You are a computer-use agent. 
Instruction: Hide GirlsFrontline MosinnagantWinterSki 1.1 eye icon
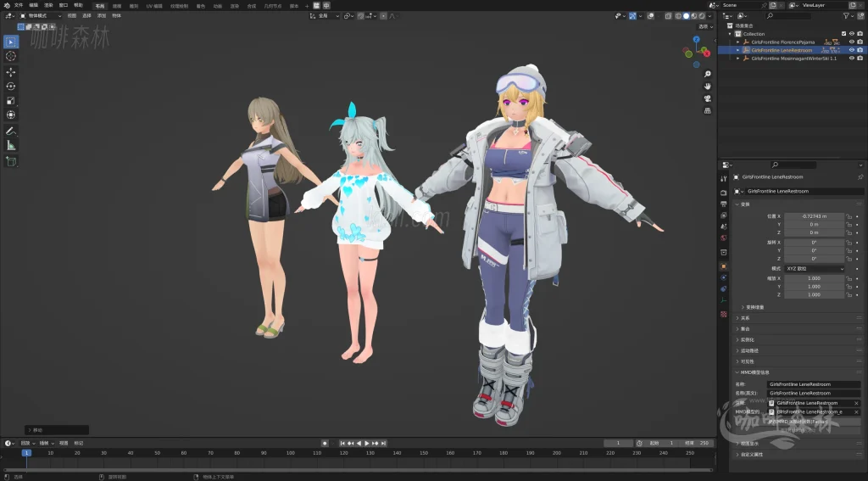pos(851,59)
